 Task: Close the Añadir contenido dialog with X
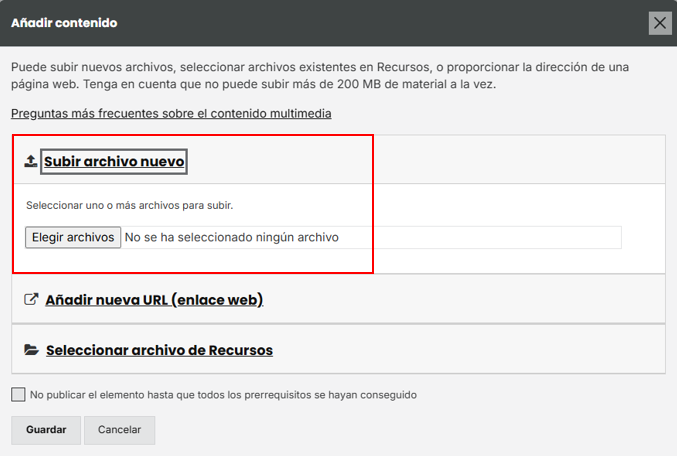click(660, 23)
